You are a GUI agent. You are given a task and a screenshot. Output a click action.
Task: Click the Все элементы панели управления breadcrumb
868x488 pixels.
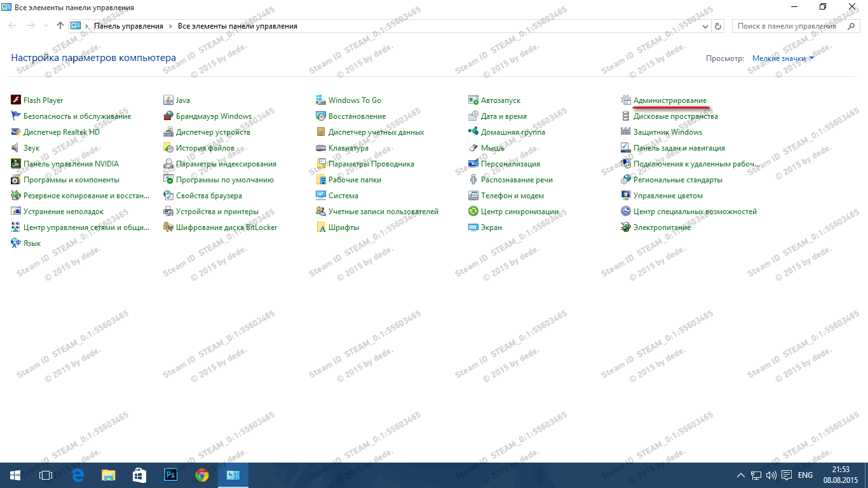point(238,26)
